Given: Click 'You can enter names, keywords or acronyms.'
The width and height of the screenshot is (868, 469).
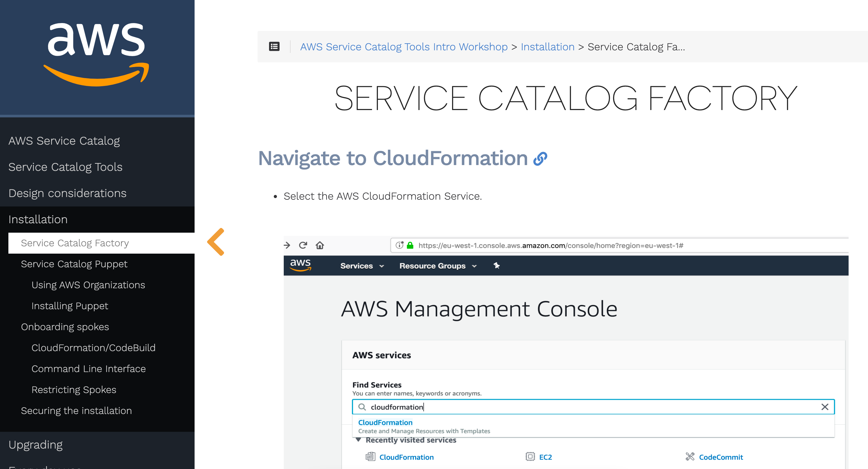Looking at the screenshot, I should (x=417, y=393).
